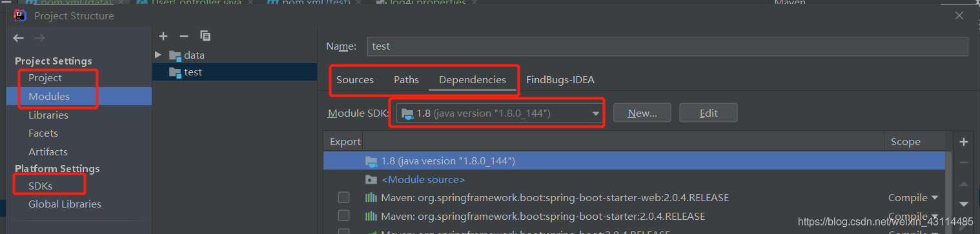
Task: Go forward with the right arrow
Action: pos(39,39)
